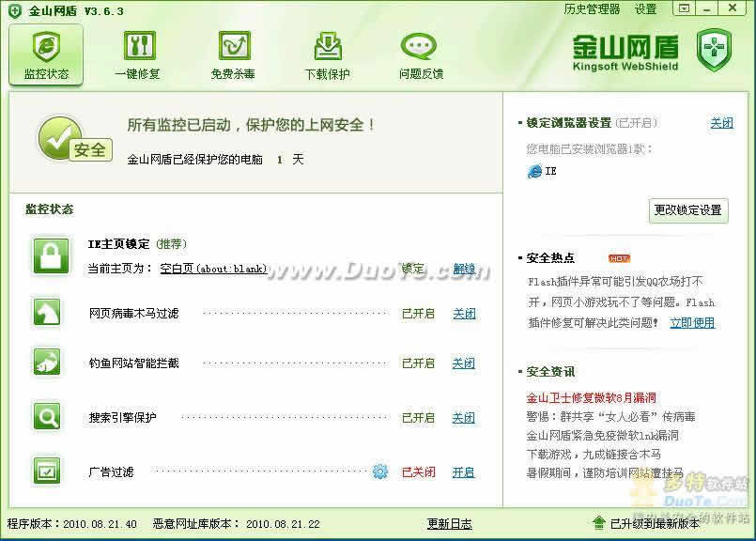756x541 pixels.
Task: Unlock IE homepage with 解锁 link
Action: (x=464, y=269)
